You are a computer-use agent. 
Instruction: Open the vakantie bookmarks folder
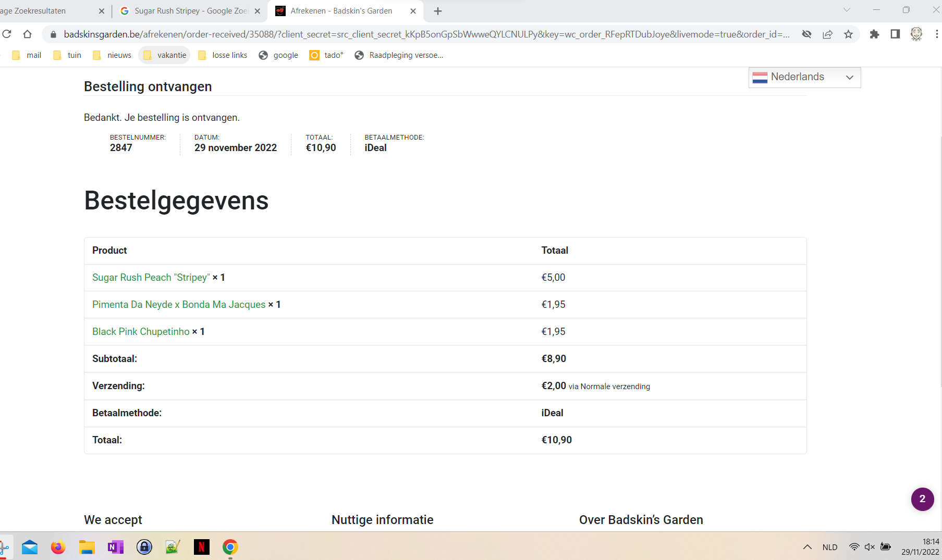164,55
